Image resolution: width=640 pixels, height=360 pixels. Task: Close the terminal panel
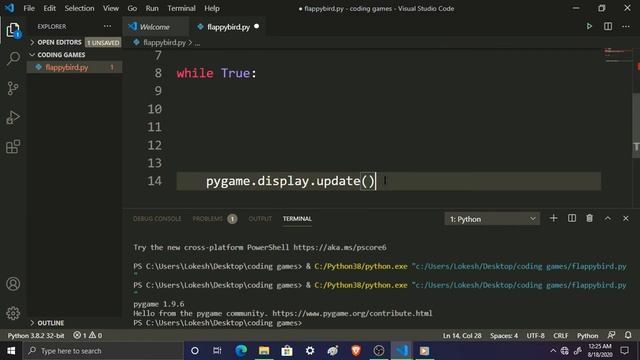(626, 218)
